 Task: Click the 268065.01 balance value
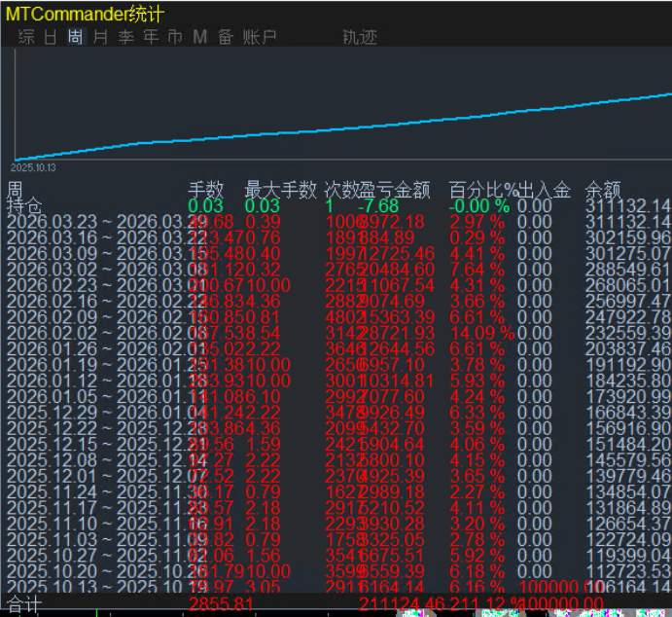[x=628, y=285]
